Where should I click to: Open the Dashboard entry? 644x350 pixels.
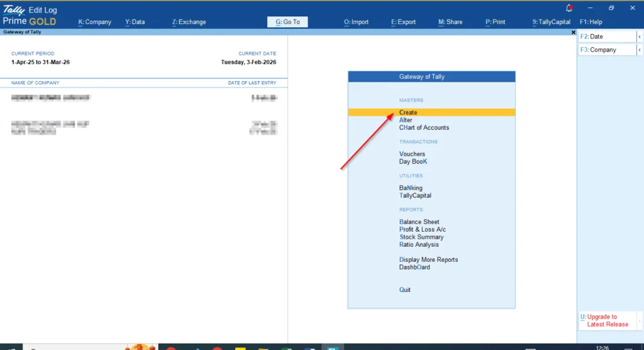414,267
